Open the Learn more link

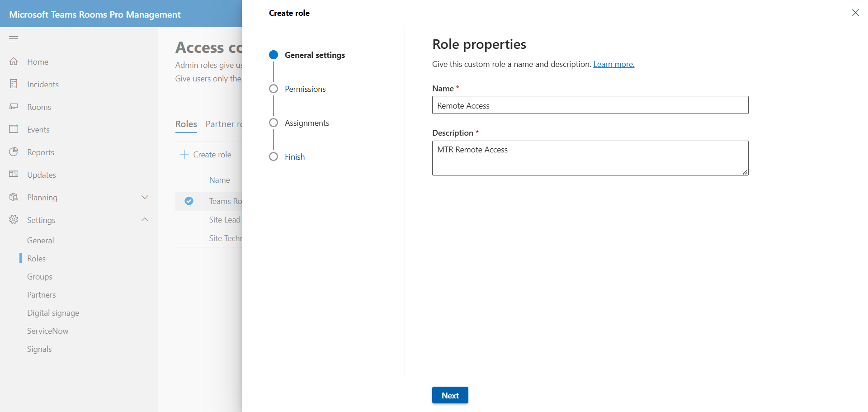[x=614, y=64]
